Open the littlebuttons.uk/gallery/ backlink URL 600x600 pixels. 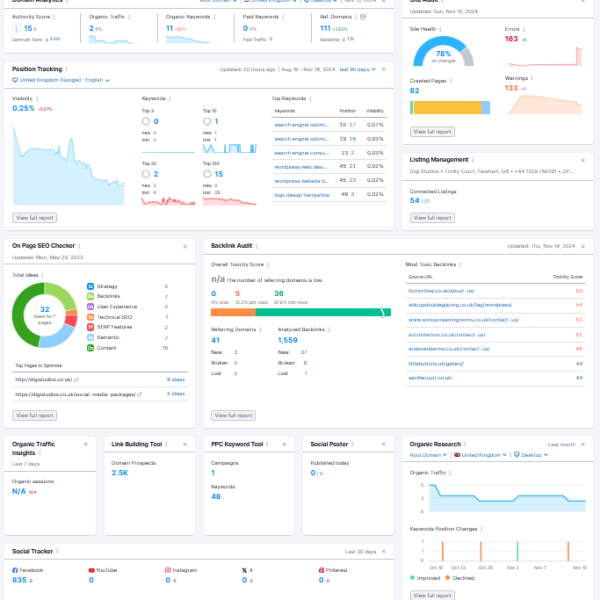point(436,364)
